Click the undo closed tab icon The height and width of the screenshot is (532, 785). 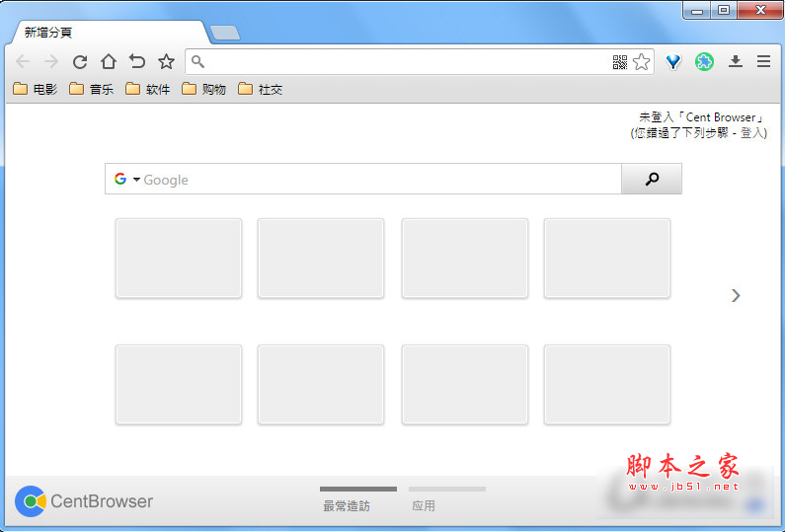point(136,61)
